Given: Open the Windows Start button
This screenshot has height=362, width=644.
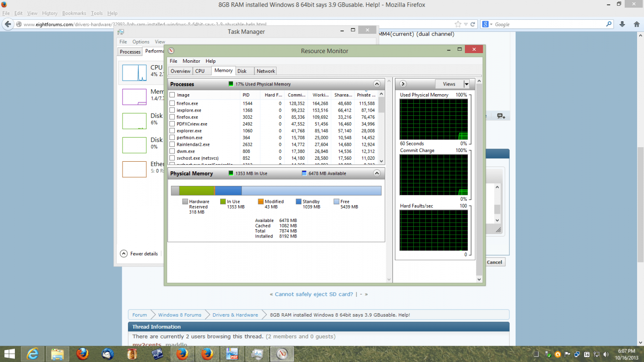Looking at the screenshot, I should (10, 354).
